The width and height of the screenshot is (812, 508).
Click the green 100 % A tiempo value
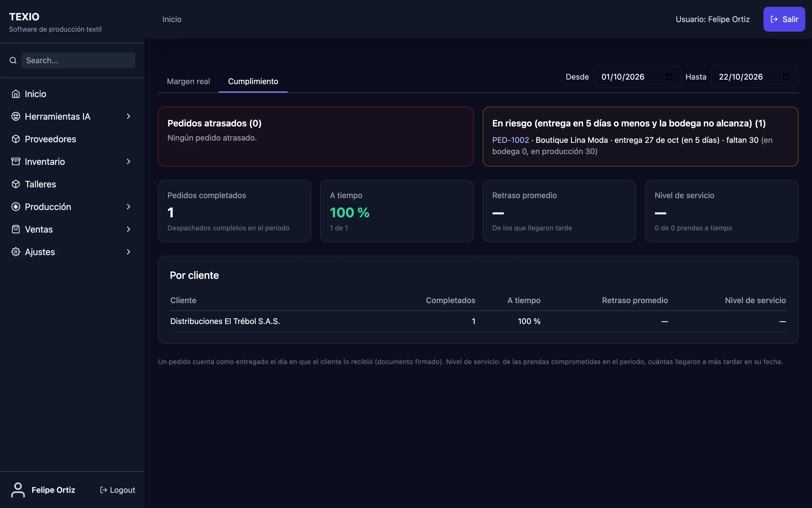tap(350, 212)
